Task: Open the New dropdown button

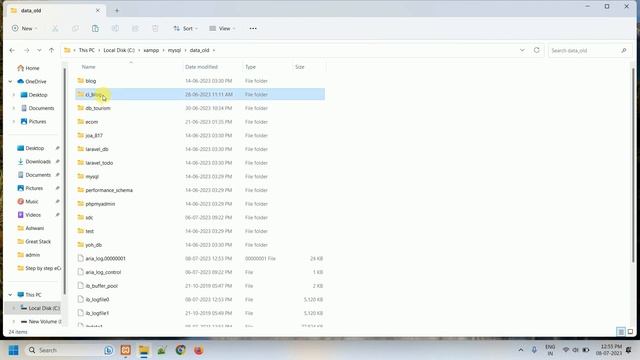Action: (x=25, y=29)
